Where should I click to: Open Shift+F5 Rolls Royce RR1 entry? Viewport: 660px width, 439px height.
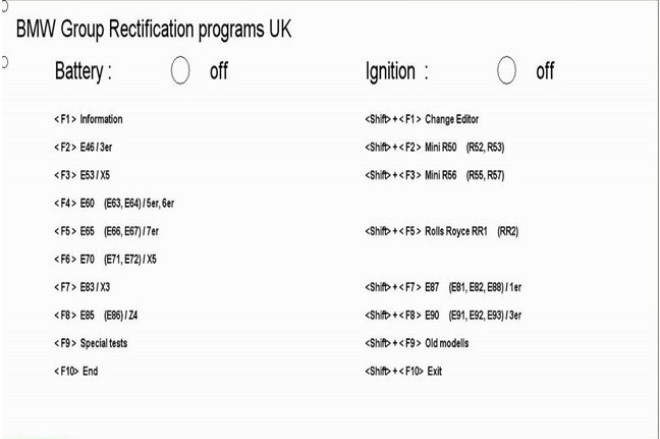tap(442, 231)
